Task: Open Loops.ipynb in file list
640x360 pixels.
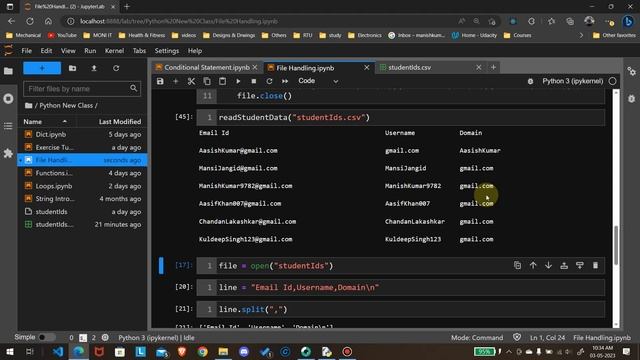Action: (82, 186)
